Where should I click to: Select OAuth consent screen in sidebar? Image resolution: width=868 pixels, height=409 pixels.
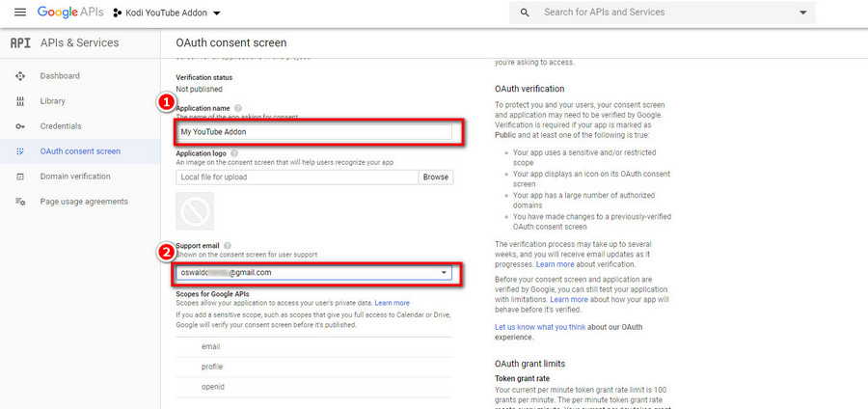click(80, 151)
